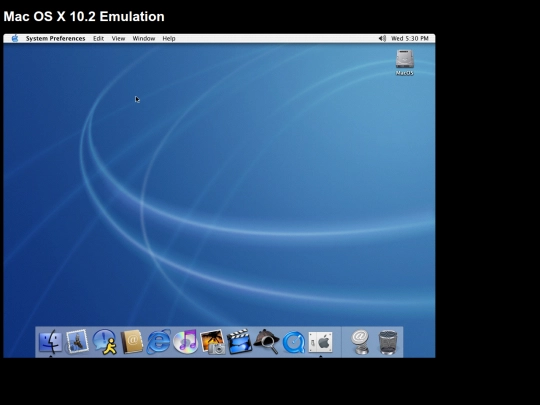Open the View menu
Image resolution: width=540 pixels, height=405 pixels.
[x=118, y=39]
